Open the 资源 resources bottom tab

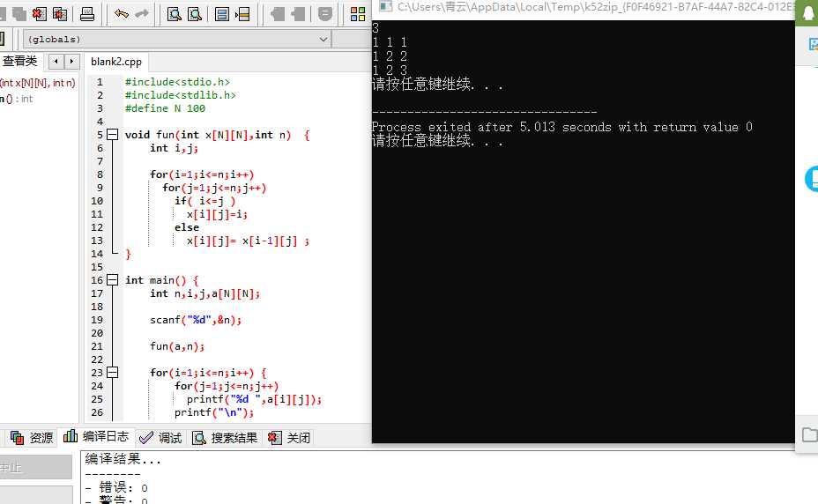33,437
